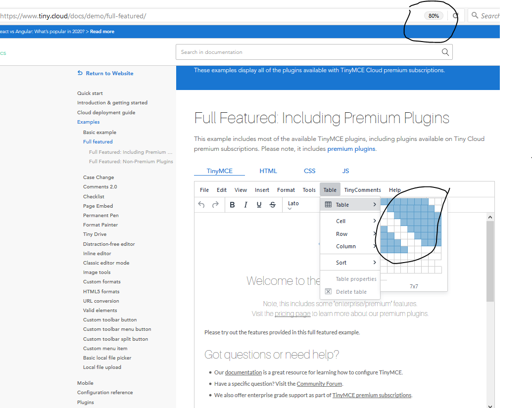Toggle bold formatting
Screen dimensions: 532x408
pos(232,205)
